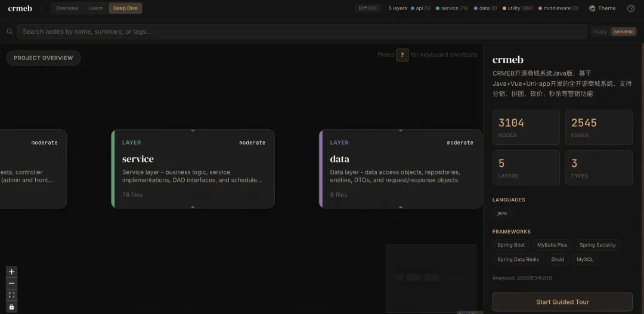Click the crmeb logo in header
644x314 pixels.
coord(20,8)
